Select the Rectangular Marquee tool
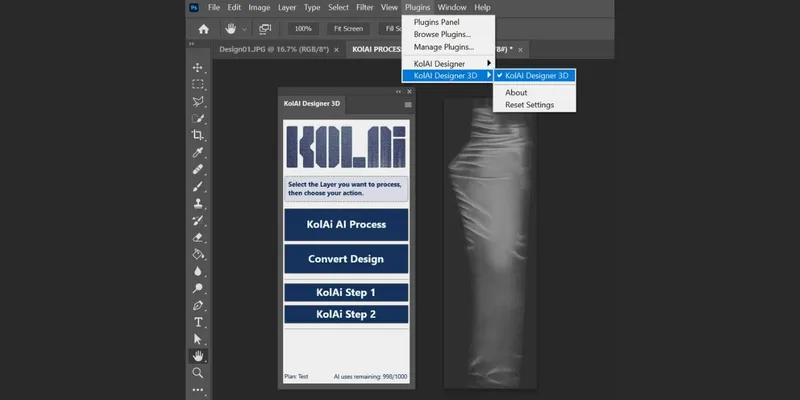The height and width of the screenshot is (400, 800). (x=198, y=84)
